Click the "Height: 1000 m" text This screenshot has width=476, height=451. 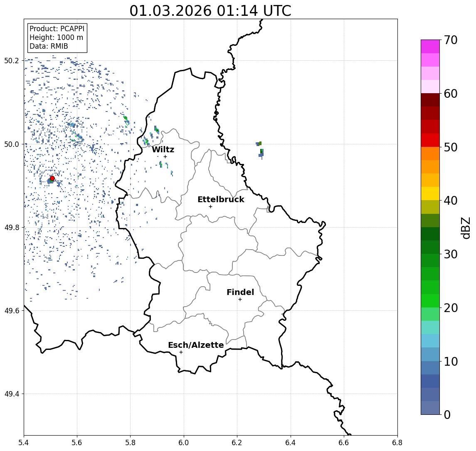pos(56,38)
